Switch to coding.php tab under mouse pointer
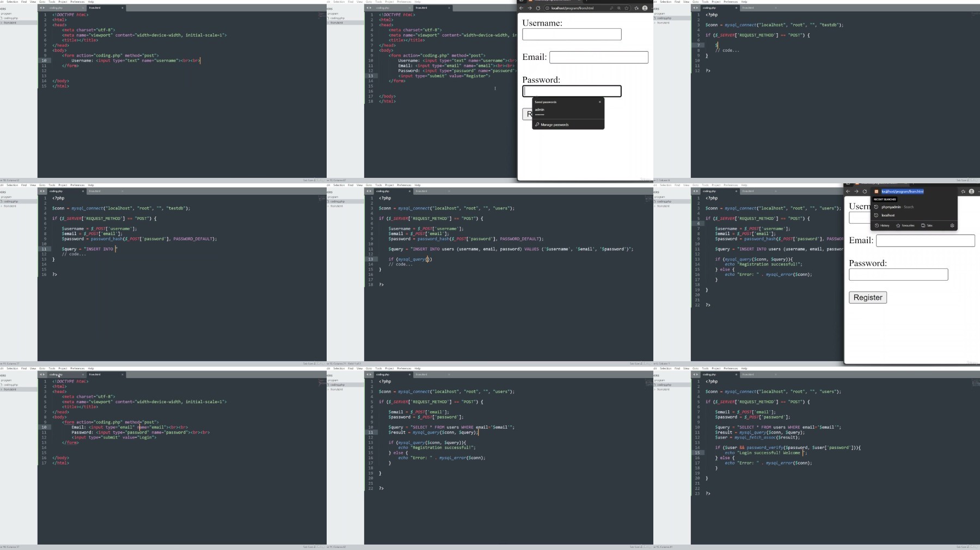Image resolution: width=980 pixels, height=550 pixels. click(x=57, y=374)
